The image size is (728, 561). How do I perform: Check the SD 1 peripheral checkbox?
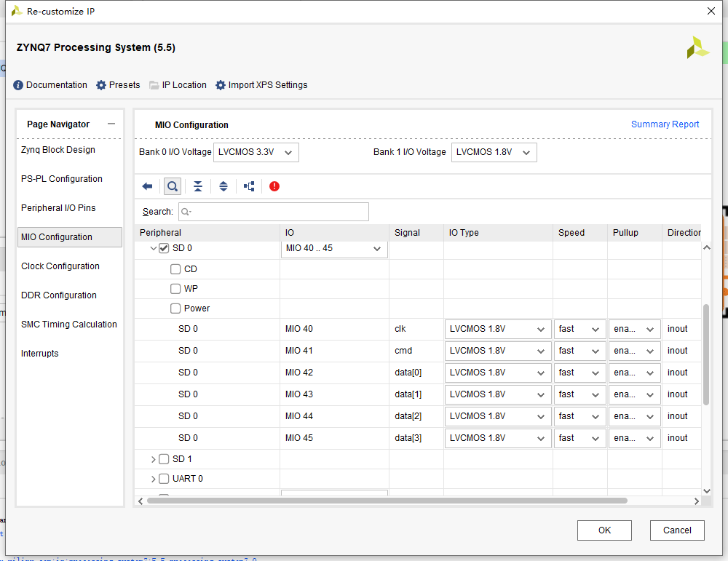[x=163, y=459]
